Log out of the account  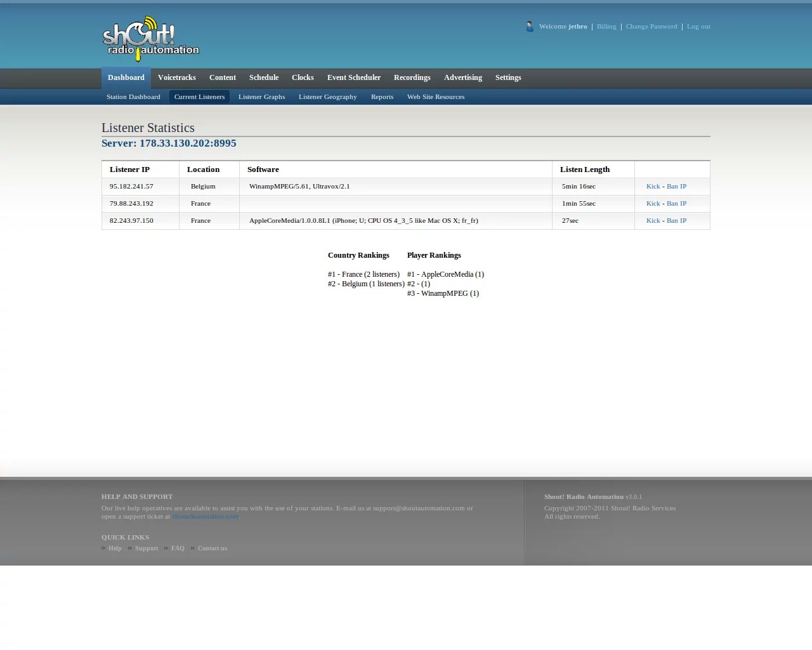(698, 27)
